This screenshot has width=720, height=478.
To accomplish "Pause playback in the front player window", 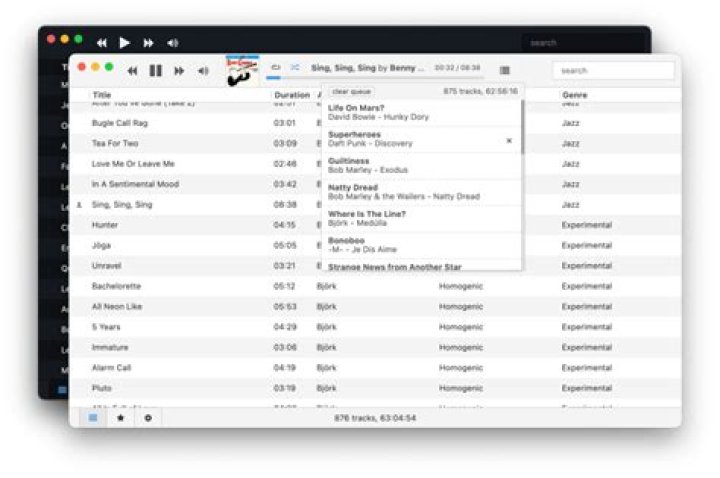I will pos(155,70).
